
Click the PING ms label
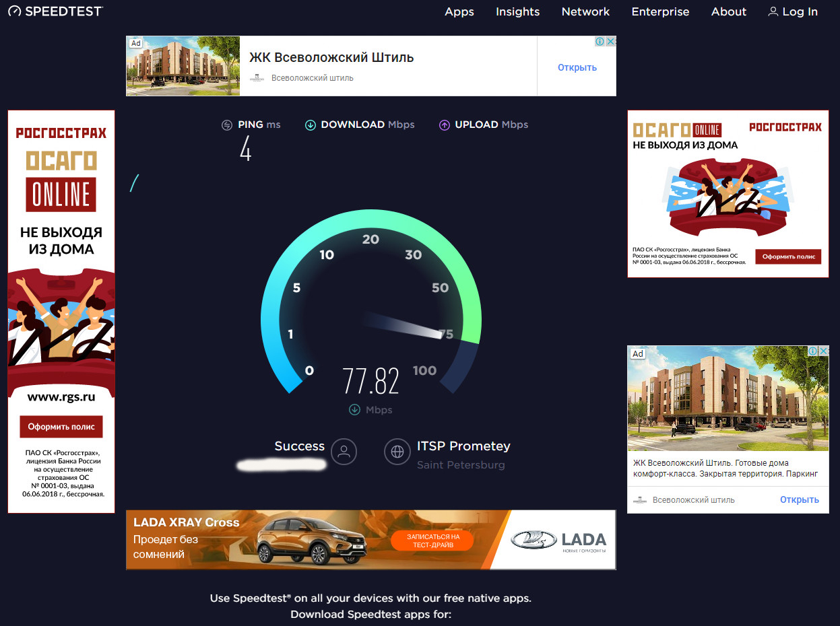(259, 125)
